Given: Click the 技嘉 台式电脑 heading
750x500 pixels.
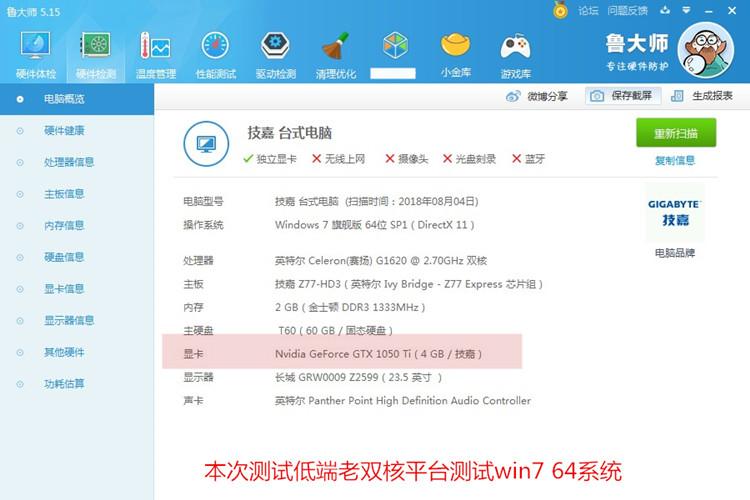Looking at the screenshot, I should coord(289,133).
